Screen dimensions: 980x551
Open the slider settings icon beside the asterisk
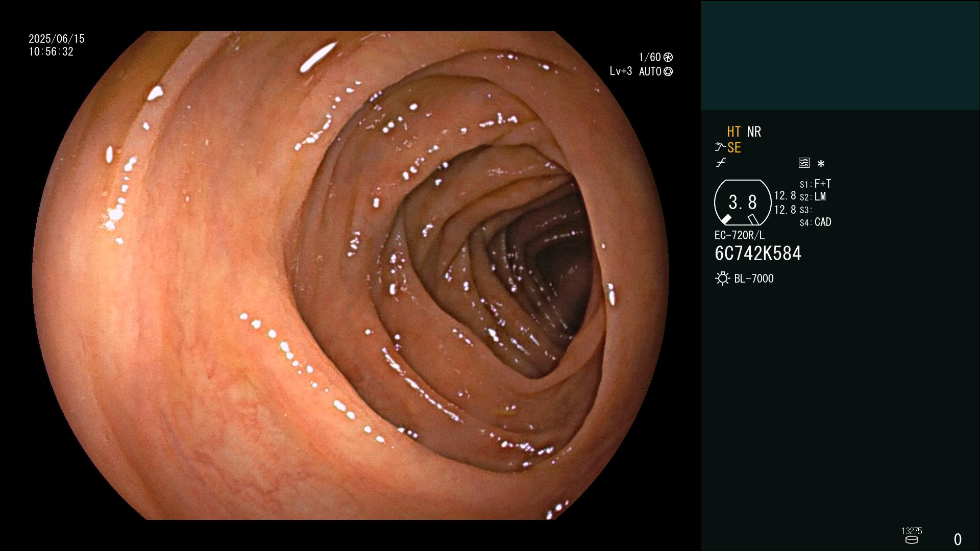(804, 163)
